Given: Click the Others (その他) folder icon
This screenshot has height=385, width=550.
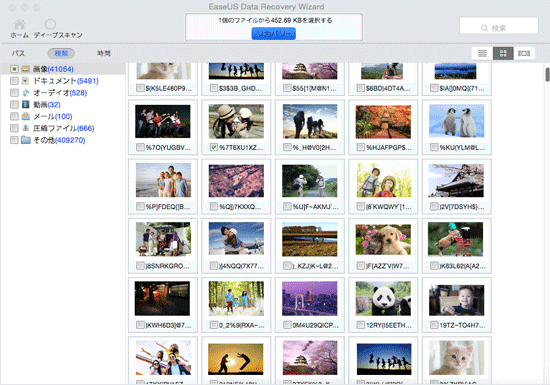Looking at the screenshot, I should tap(26, 140).
